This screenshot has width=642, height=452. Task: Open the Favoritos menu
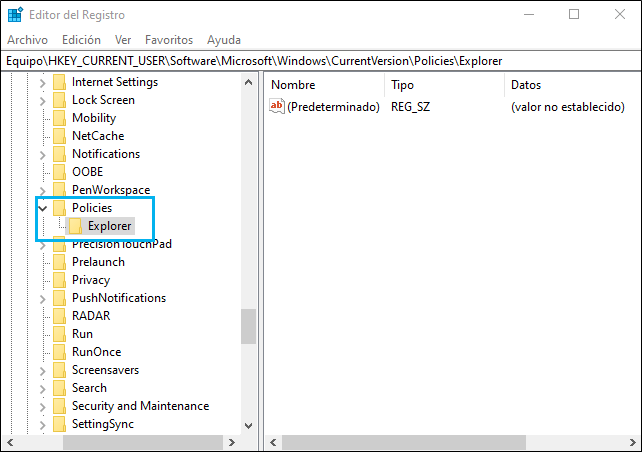pos(168,40)
